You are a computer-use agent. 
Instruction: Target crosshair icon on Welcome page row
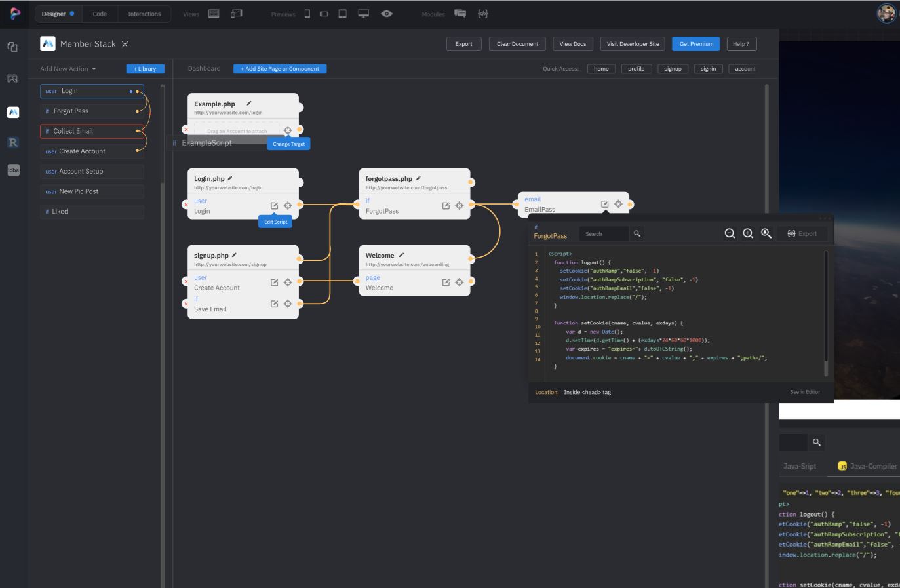point(460,283)
